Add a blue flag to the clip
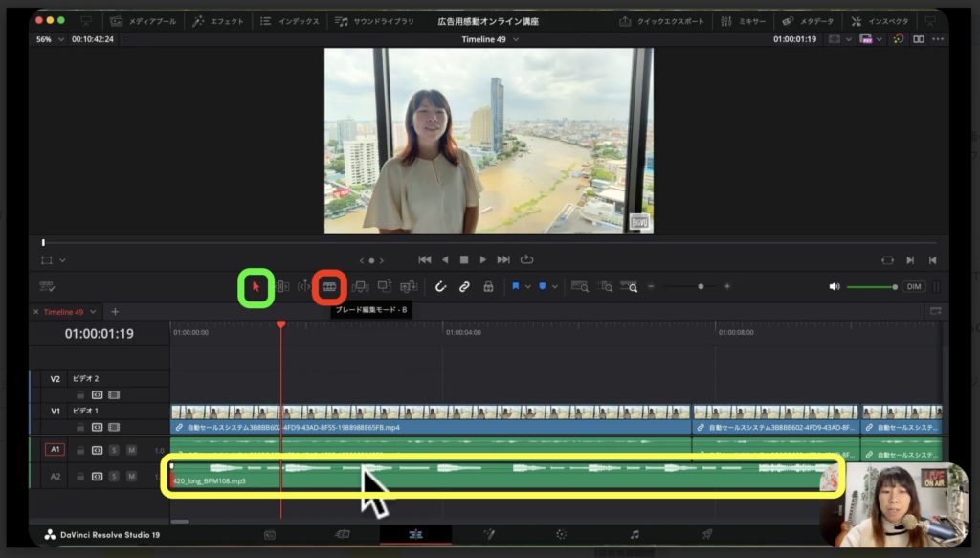Image resolution: width=980 pixels, height=558 pixels. pyautogui.click(x=516, y=285)
